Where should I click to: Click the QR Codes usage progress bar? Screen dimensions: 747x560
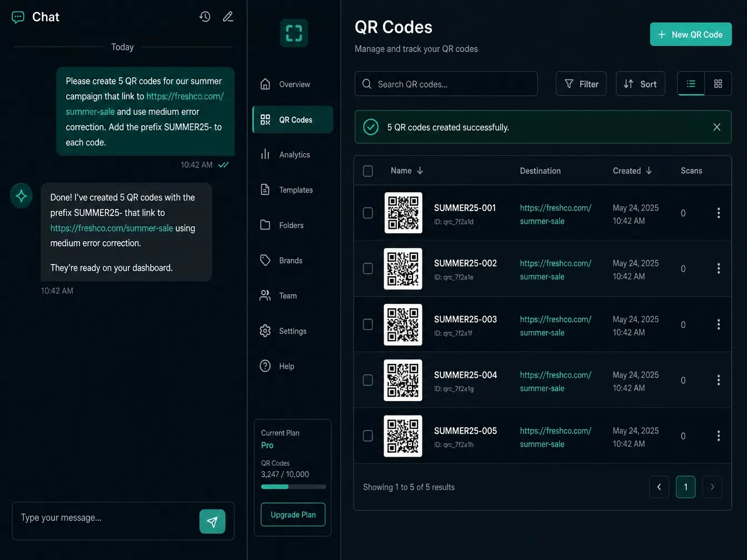(x=293, y=487)
